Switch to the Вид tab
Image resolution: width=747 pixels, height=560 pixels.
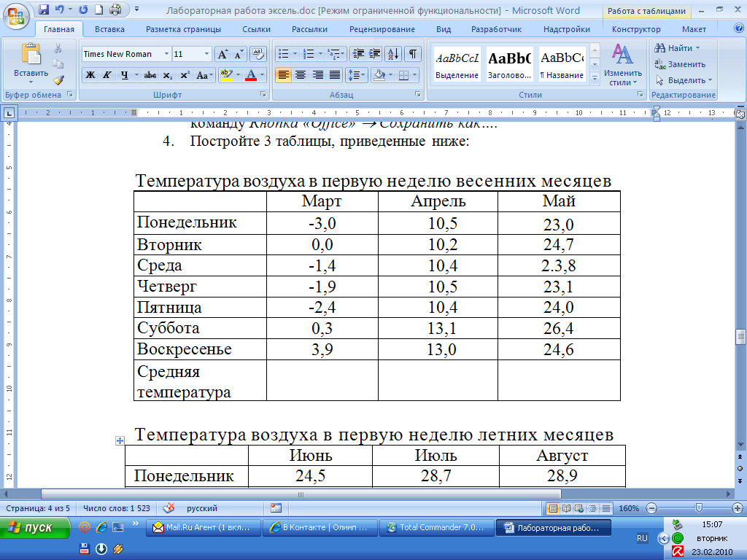pos(444,29)
